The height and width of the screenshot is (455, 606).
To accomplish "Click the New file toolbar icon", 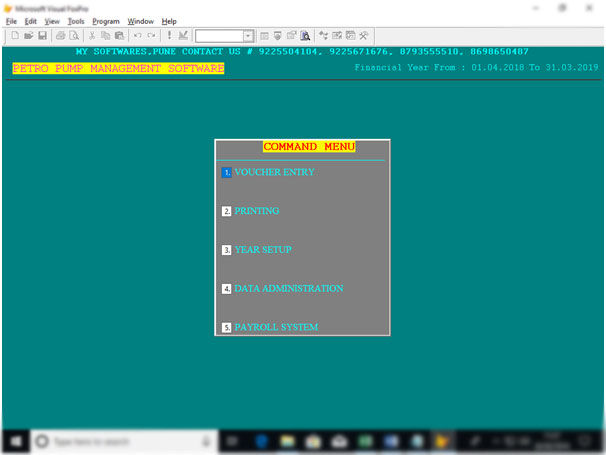I will pyautogui.click(x=15, y=36).
